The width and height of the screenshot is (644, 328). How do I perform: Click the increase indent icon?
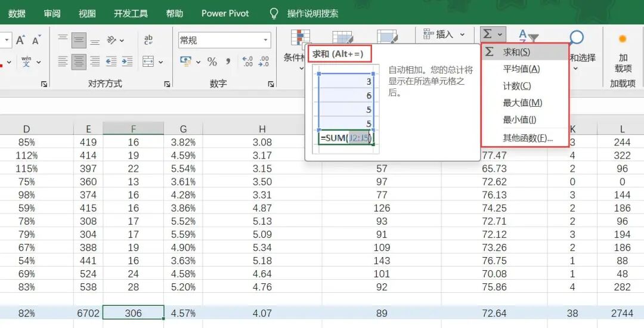tap(127, 61)
